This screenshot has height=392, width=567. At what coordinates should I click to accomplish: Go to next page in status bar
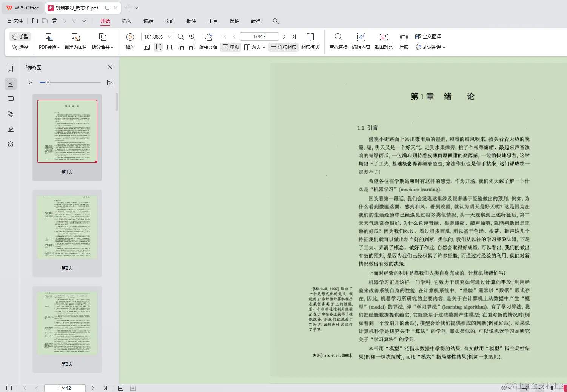pyautogui.click(x=93, y=388)
